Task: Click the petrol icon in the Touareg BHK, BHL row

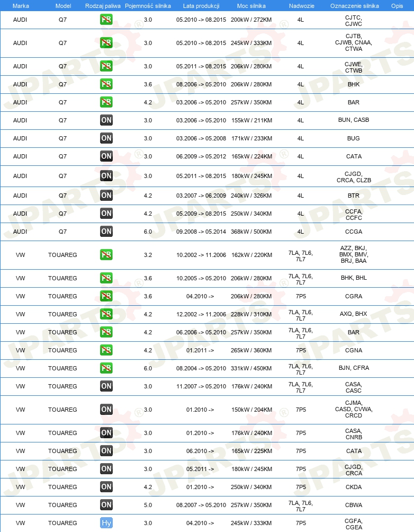Action: click(x=106, y=278)
